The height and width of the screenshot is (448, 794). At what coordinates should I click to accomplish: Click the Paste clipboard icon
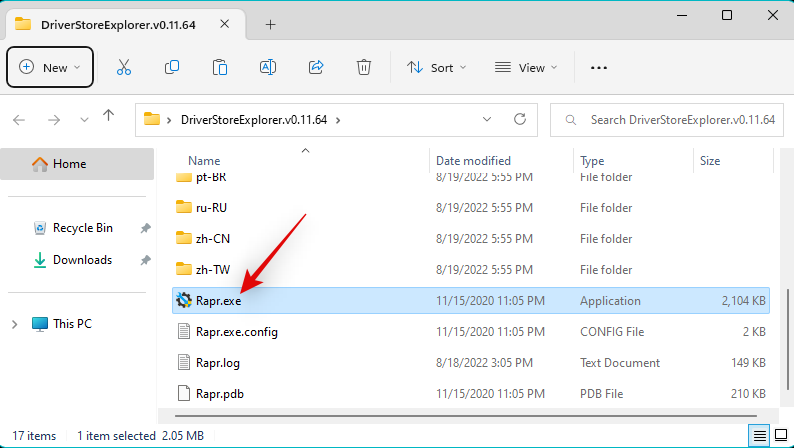coord(220,67)
